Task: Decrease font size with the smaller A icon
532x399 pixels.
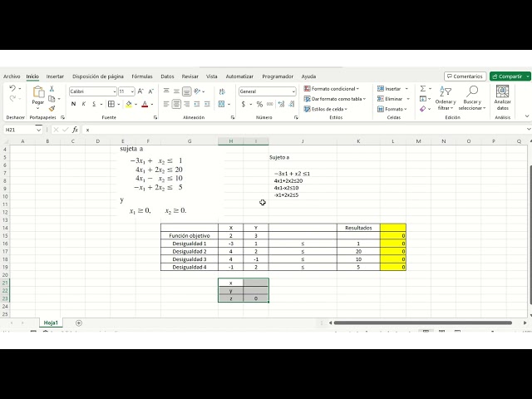Action: tap(151, 91)
